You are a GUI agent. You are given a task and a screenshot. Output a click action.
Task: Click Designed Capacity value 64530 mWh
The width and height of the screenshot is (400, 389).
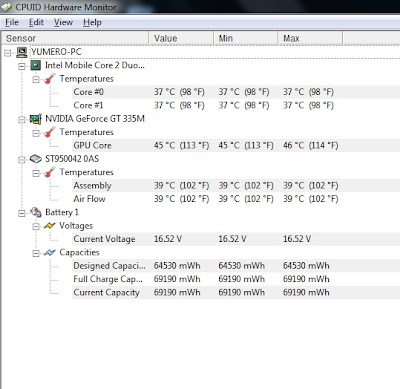click(177, 266)
